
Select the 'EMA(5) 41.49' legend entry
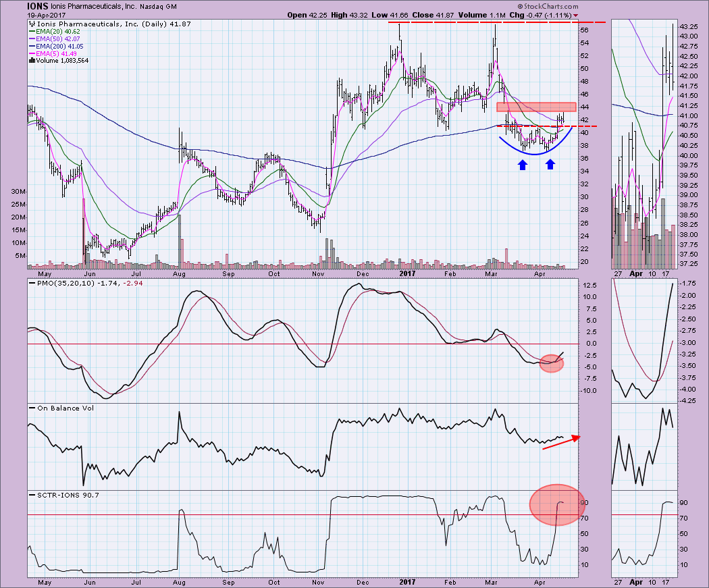(x=57, y=53)
